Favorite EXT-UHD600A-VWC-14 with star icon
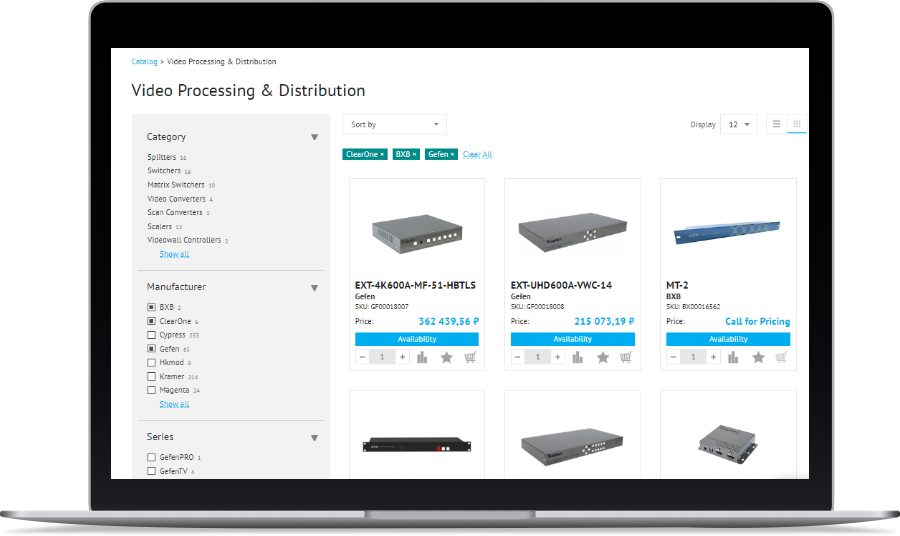Viewport: 900px width, 536px height. 602,358
